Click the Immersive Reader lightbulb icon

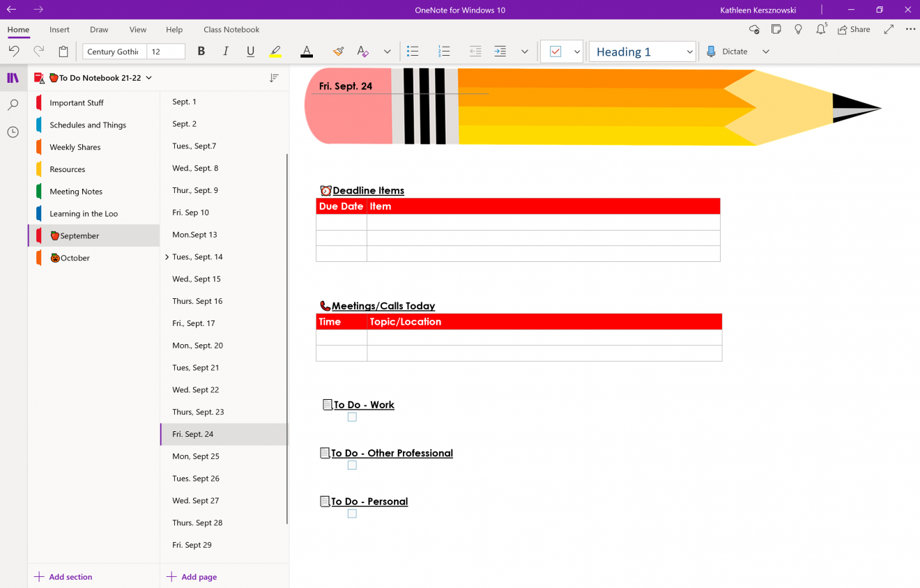click(x=798, y=29)
